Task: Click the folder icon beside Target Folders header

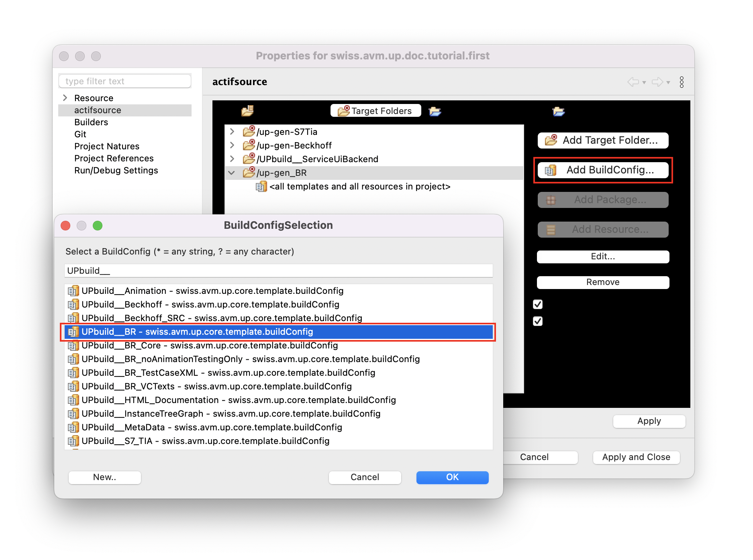Action: 343,111
